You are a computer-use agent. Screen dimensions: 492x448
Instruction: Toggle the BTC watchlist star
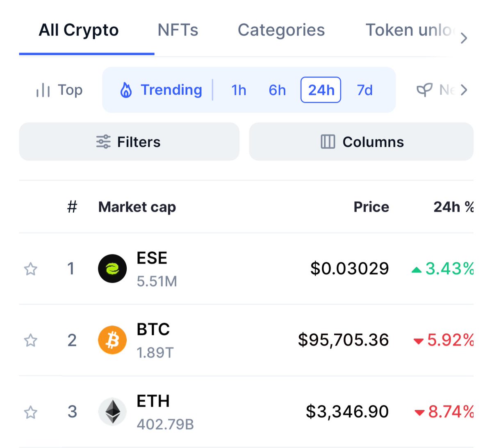pos(31,340)
